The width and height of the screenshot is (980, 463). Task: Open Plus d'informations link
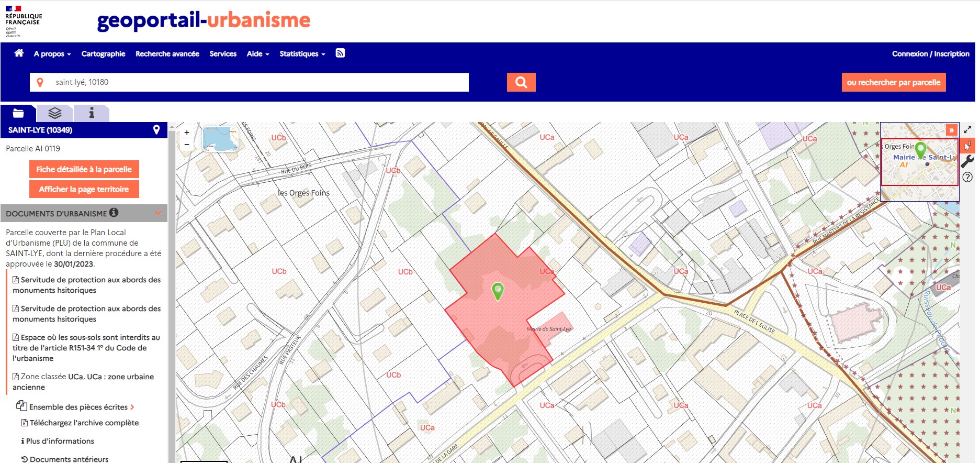[x=58, y=441]
